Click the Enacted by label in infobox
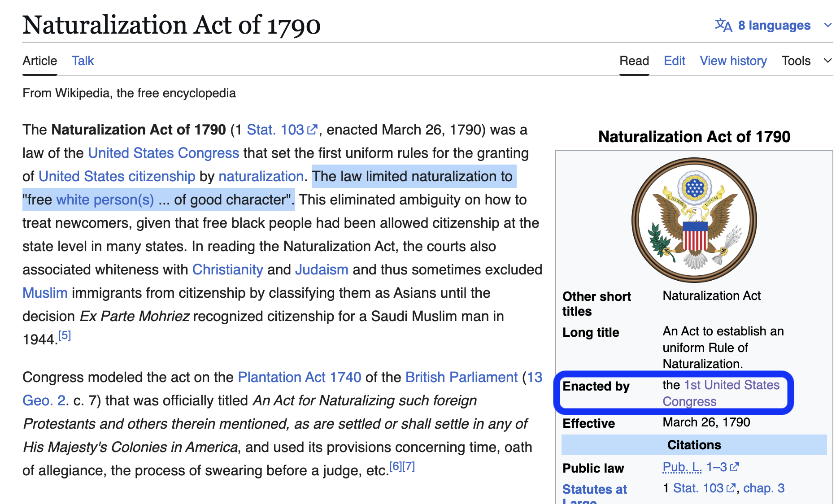 point(596,386)
